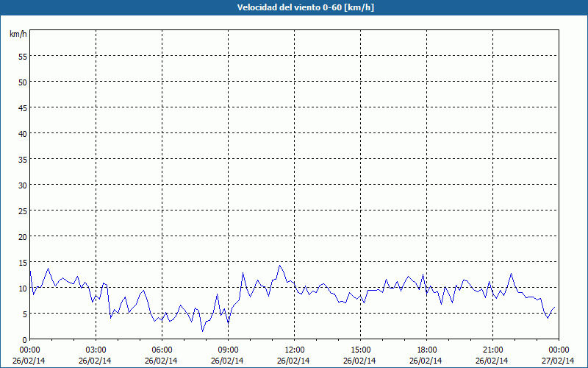Select the "35" y-axis label
The height and width of the screenshot is (368, 588).
pos(23,160)
